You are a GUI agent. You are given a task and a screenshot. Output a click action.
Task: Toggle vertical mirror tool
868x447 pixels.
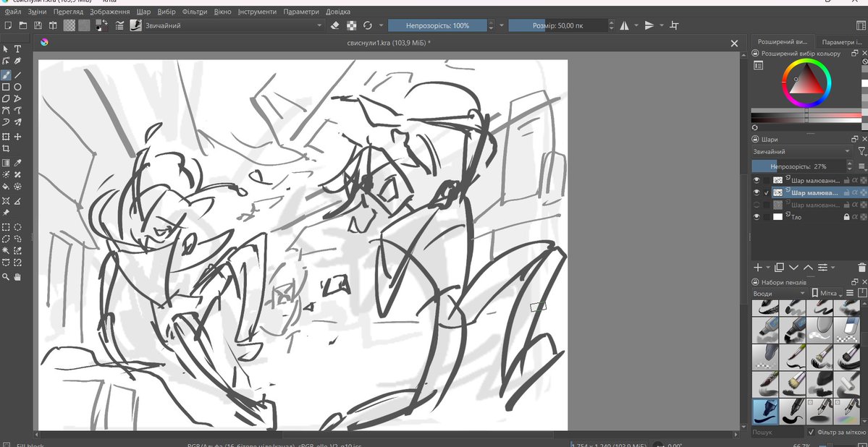tap(650, 25)
